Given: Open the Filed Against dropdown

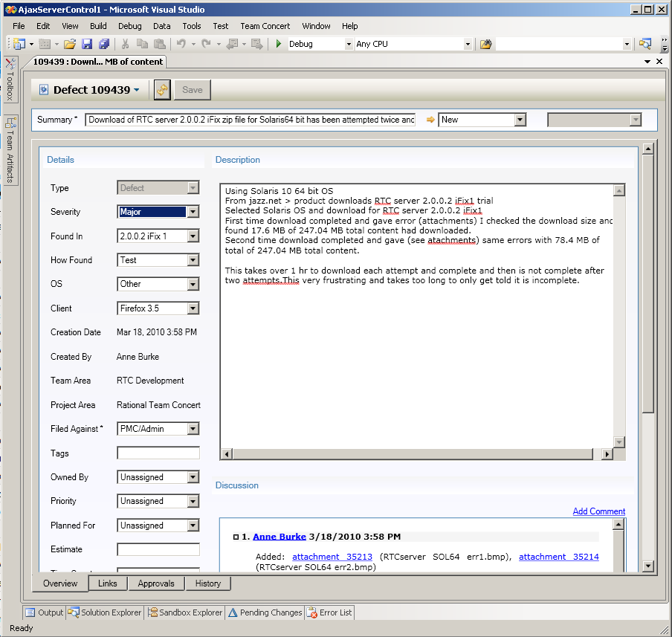Looking at the screenshot, I should 193,429.
